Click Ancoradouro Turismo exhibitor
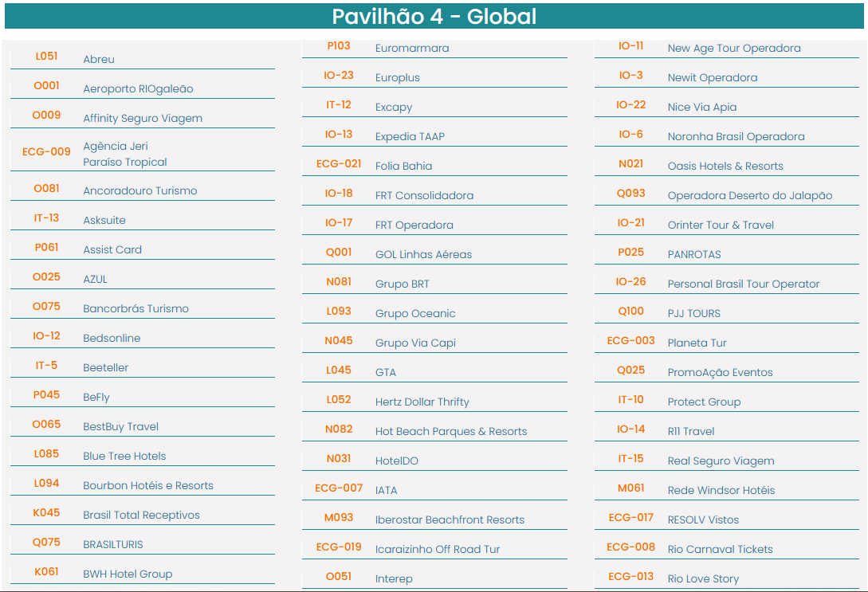This screenshot has height=592, width=868. coord(140,190)
